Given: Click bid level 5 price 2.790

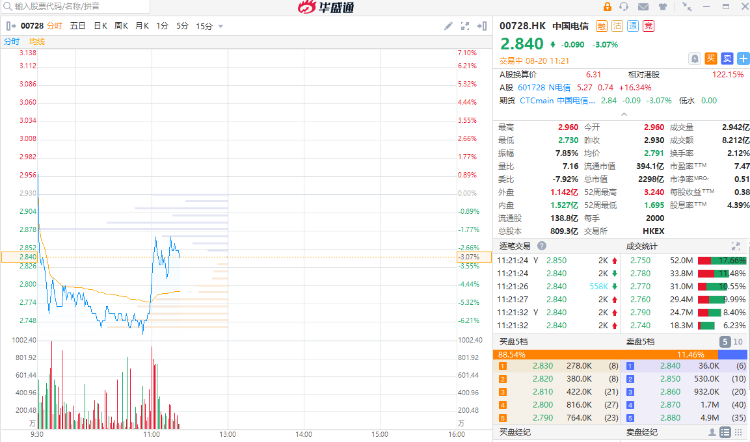Looking at the screenshot, I should (543, 418).
